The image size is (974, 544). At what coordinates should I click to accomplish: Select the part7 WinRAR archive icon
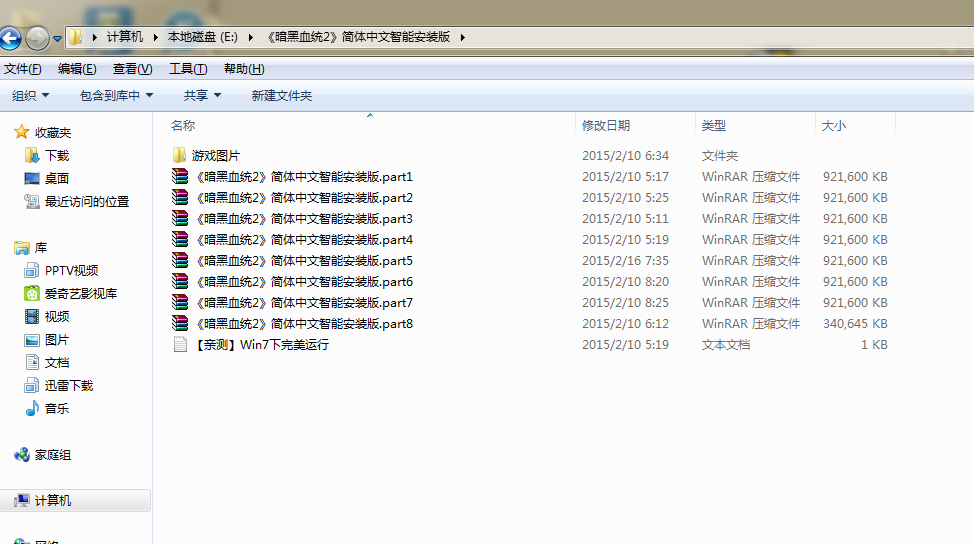[180, 302]
